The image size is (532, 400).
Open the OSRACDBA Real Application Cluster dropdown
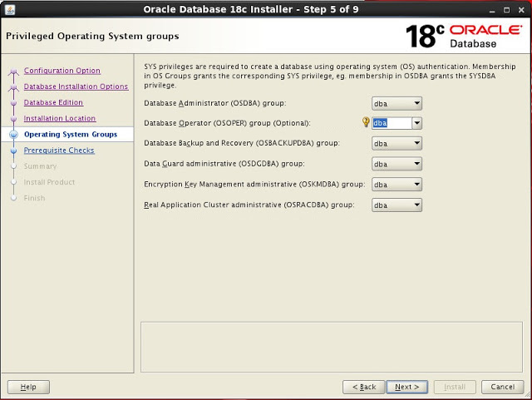[397, 205]
